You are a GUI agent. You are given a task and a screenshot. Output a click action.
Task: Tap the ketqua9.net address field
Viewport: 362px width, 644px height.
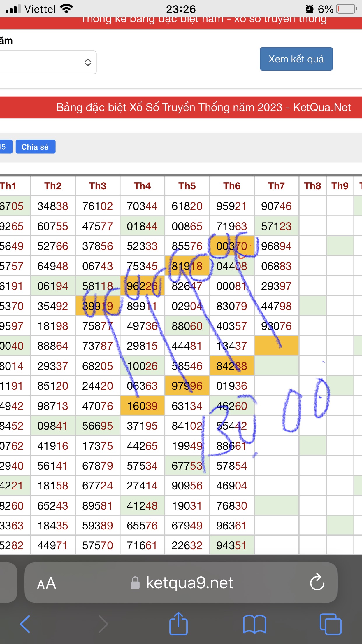189,583
